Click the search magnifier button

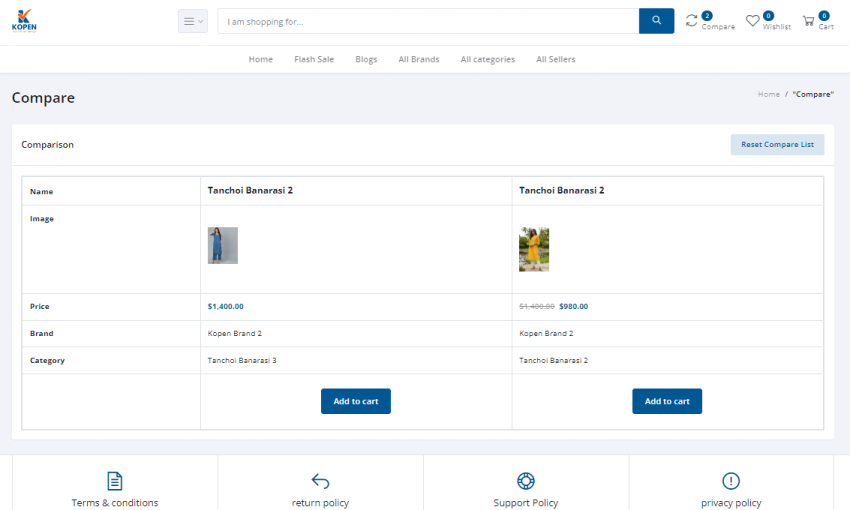pyautogui.click(x=656, y=21)
